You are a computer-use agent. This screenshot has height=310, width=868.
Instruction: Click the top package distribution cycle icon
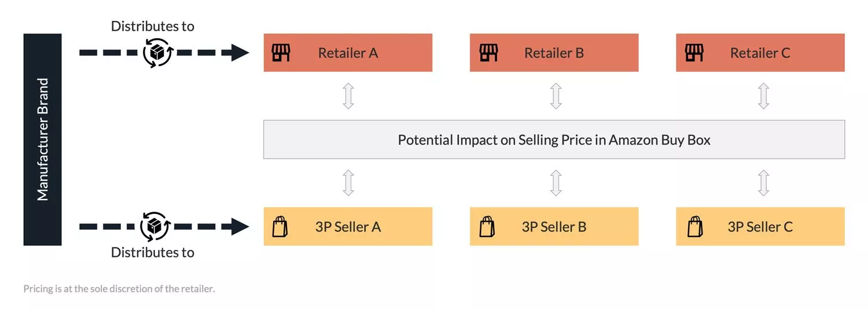[x=157, y=53]
